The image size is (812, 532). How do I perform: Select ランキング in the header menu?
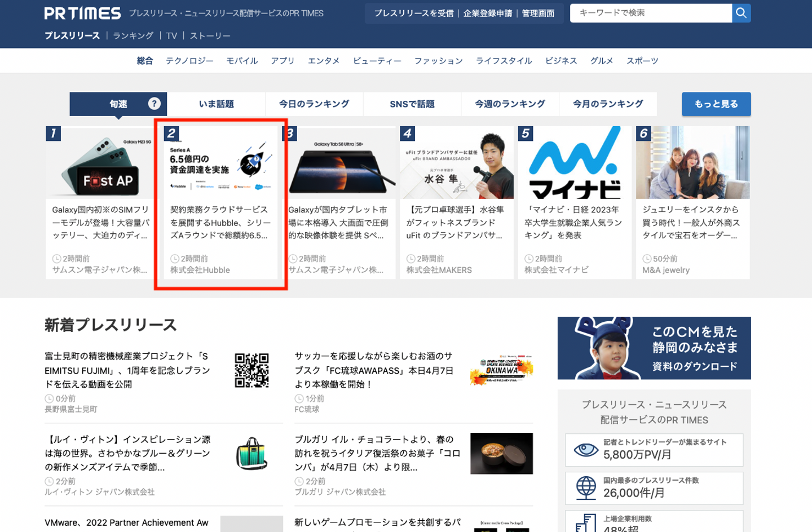coord(133,36)
